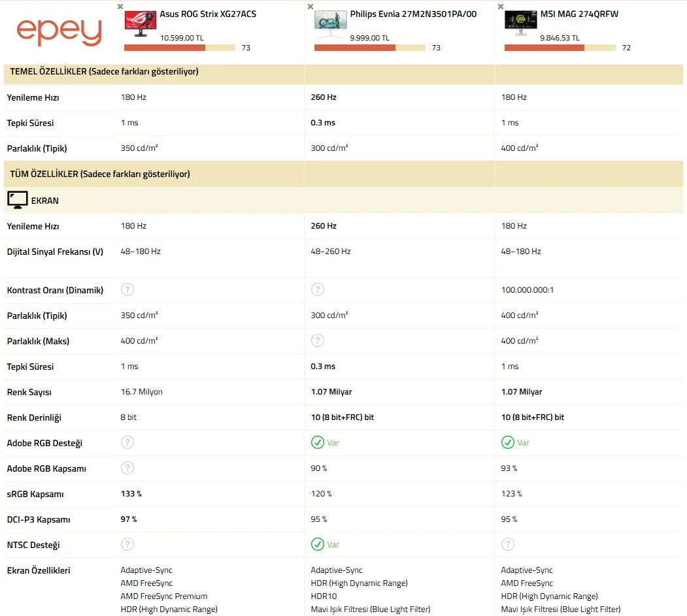Open the Philips Evnia 27M2N3501PA/00 title link
687x616 pixels.
[413, 14]
